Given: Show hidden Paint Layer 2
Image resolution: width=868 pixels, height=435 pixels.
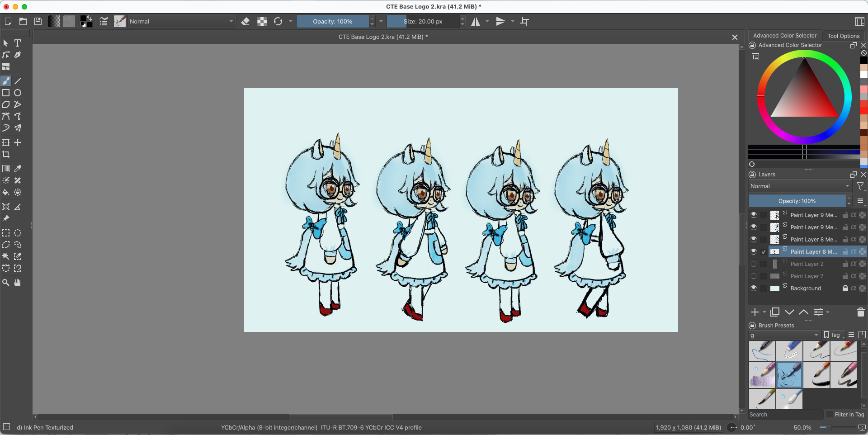Looking at the screenshot, I should coord(754,264).
